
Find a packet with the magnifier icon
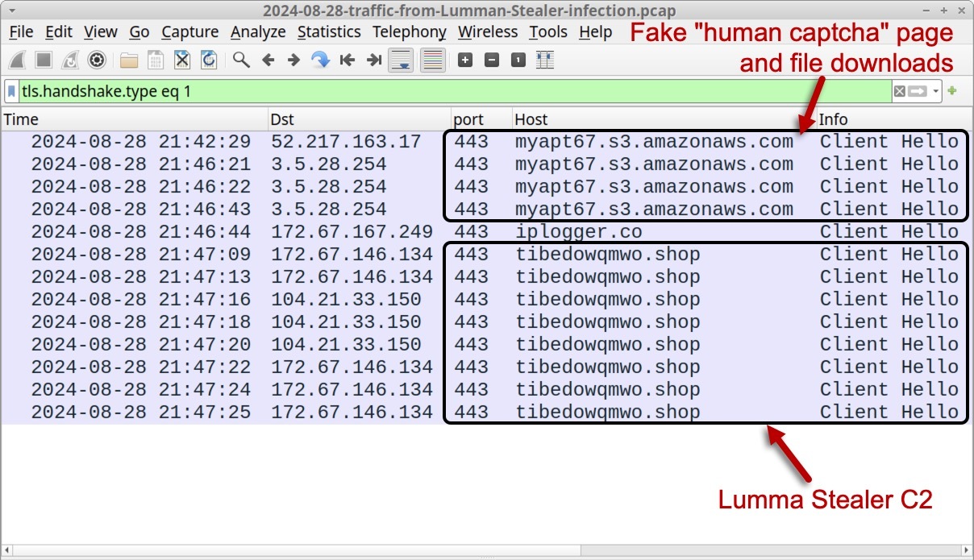pyautogui.click(x=241, y=60)
